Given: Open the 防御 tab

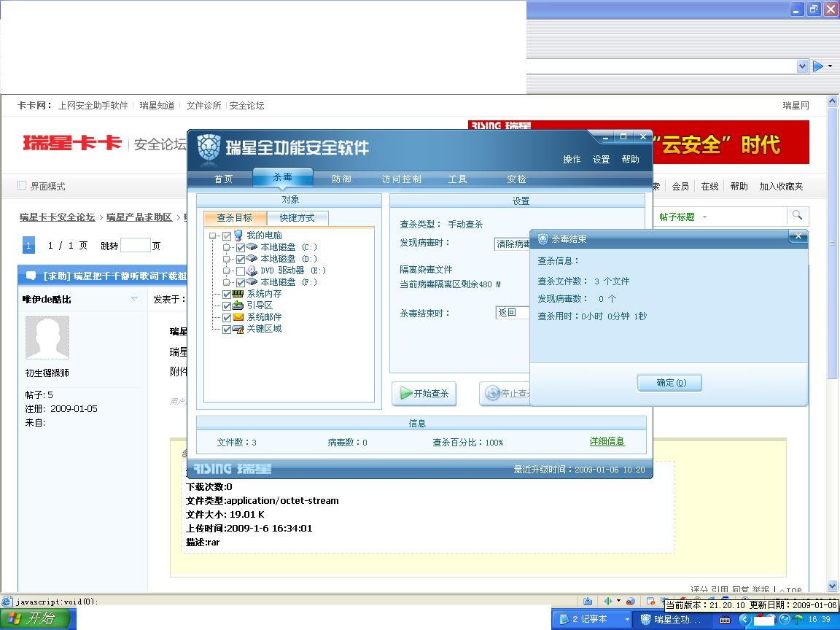Looking at the screenshot, I should [341, 179].
